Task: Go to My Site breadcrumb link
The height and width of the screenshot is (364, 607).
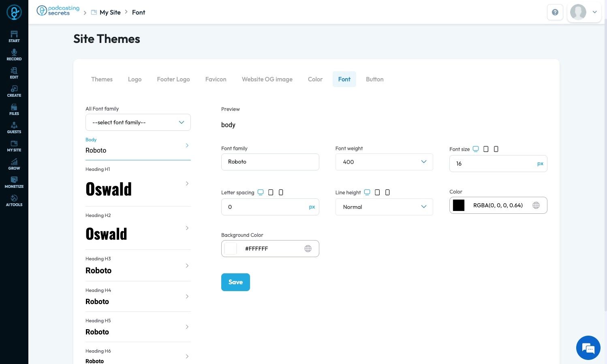Action: pyautogui.click(x=110, y=12)
